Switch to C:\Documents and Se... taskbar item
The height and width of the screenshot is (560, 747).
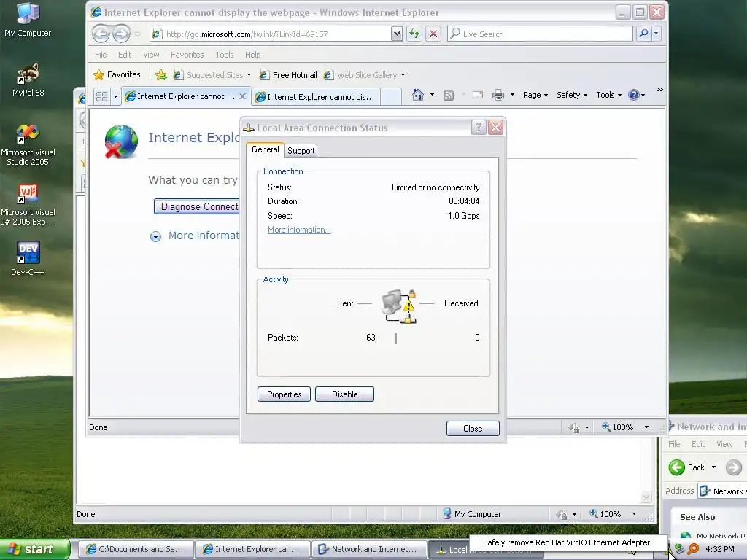(136, 550)
